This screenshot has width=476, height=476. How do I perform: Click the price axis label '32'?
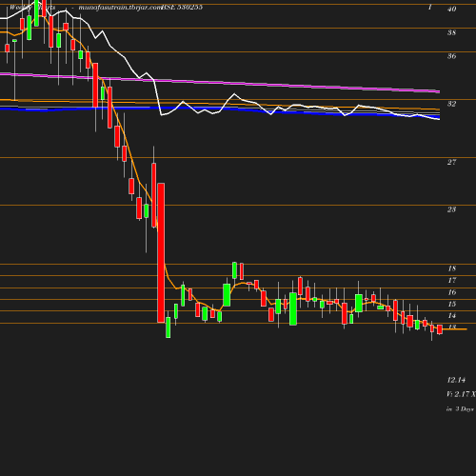(452, 104)
